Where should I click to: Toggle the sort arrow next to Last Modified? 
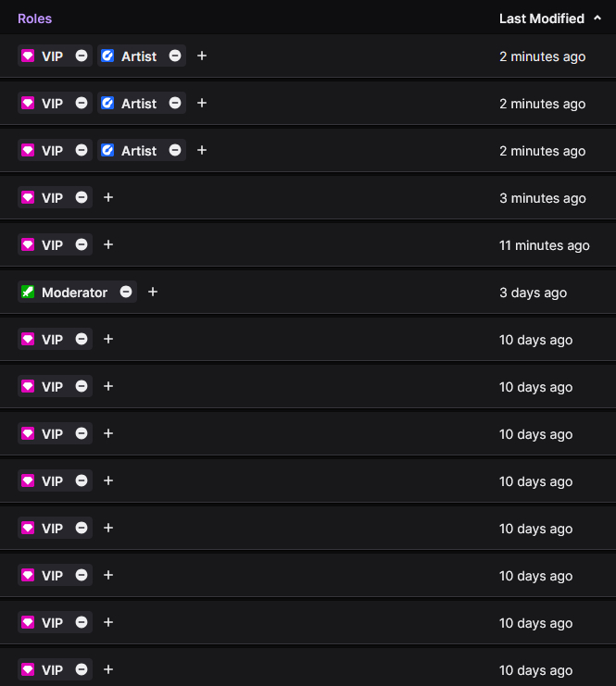(597, 18)
